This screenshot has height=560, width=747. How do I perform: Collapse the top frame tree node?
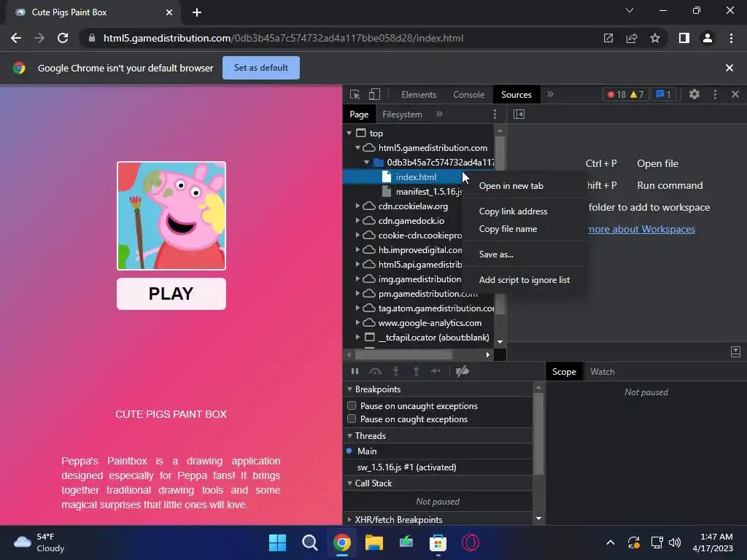click(x=349, y=133)
